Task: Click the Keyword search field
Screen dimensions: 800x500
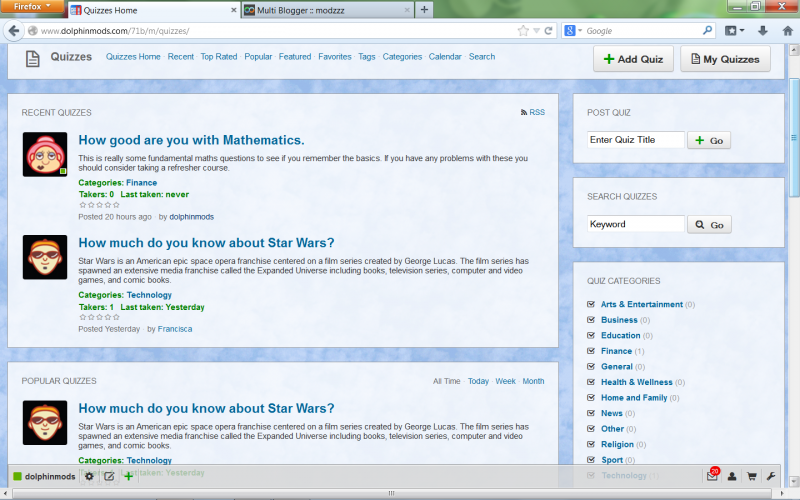Action: [635, 224]
